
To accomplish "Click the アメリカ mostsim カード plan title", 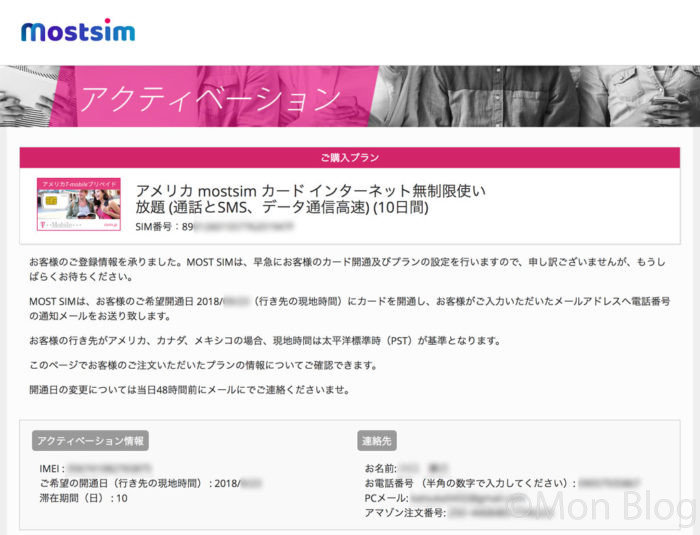I will click(310, 199).
